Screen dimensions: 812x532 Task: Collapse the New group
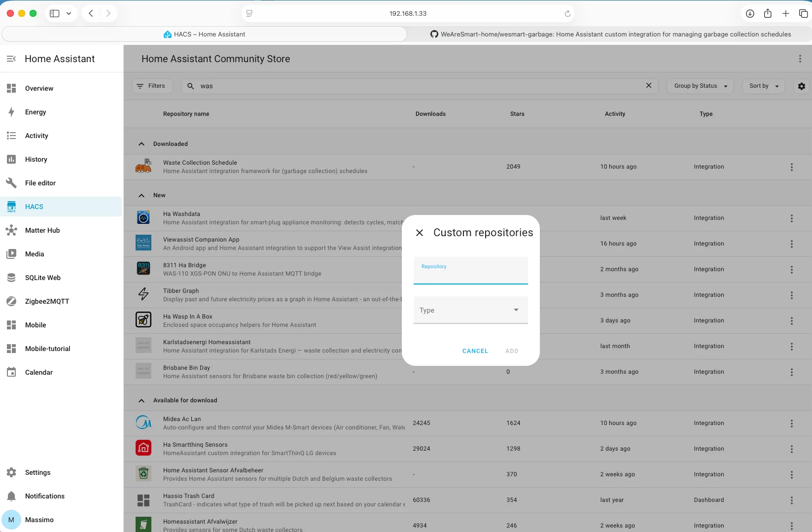coord(141,195)
